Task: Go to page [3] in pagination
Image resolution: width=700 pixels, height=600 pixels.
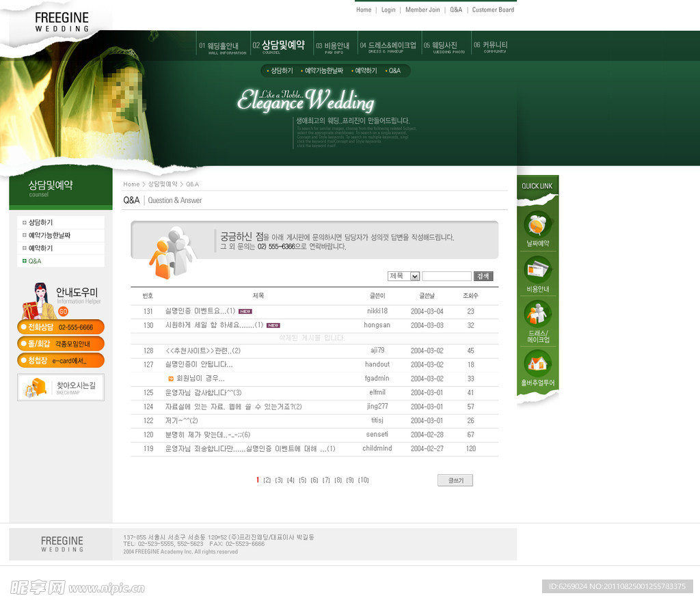Action: coord(279,480)
